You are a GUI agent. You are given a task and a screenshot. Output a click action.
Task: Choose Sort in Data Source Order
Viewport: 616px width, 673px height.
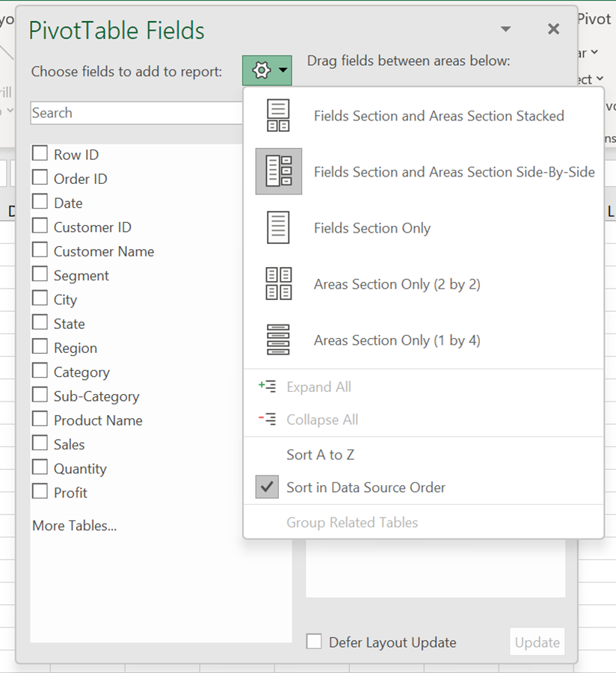(x=366, y=488)
